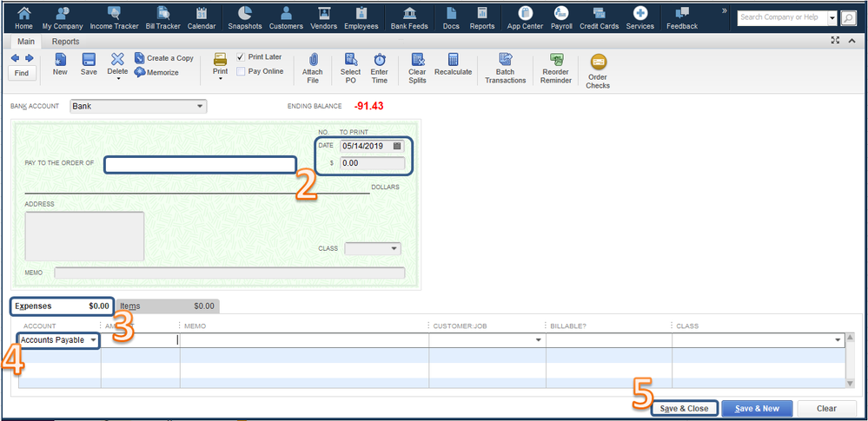868x421 pixels.
Task: Click Create a Copy
Action: point(164,58)
